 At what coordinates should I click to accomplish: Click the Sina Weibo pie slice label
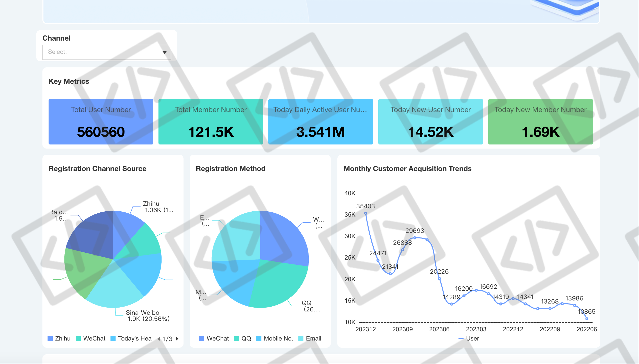[143, 313]
